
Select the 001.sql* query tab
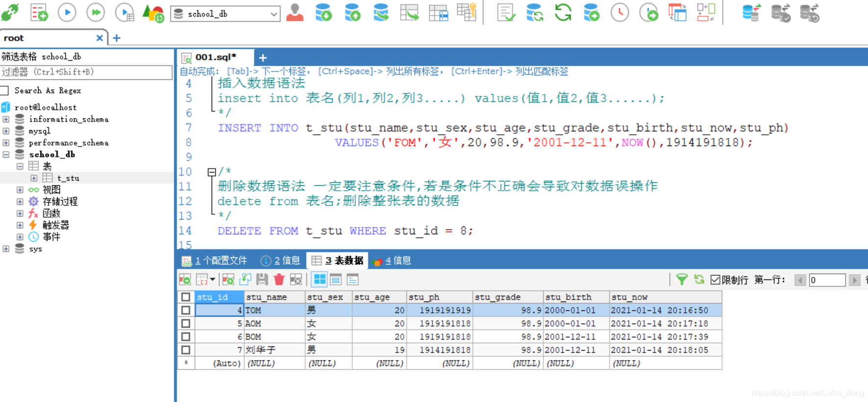[x=216, y=57]
